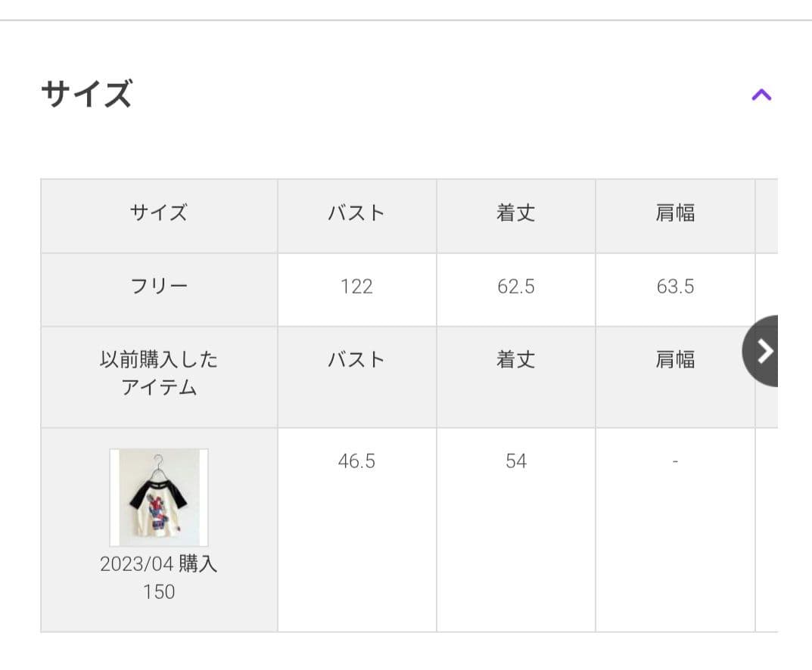Click the 着丈 header in the purchased-item row

tap(515, 359)
